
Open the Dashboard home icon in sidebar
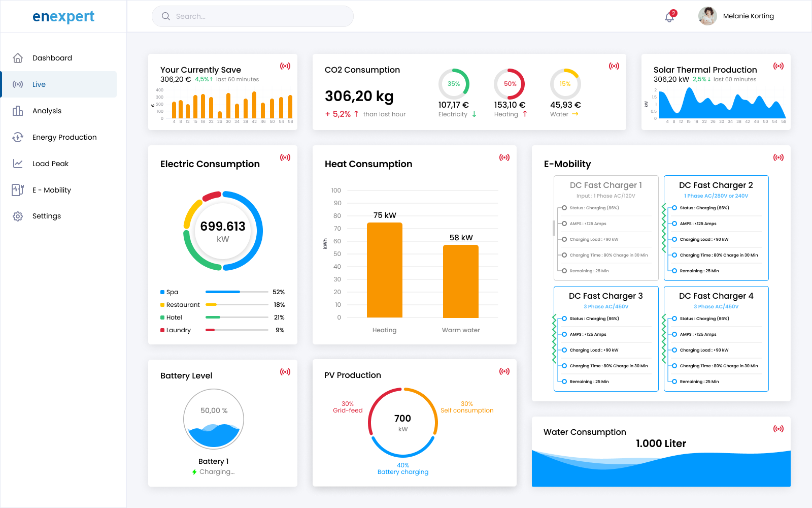click(18, 58)
